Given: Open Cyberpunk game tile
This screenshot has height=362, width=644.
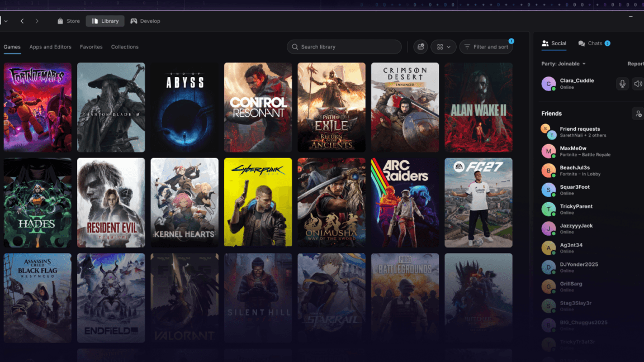Looking at the screenshot, I should 258,203.
